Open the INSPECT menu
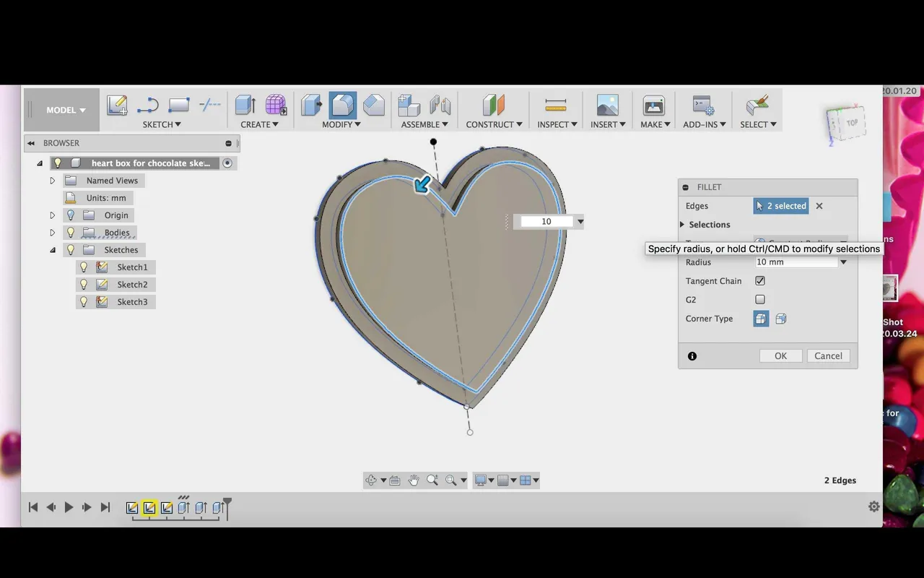924x578 pixels. click(557, 124)
